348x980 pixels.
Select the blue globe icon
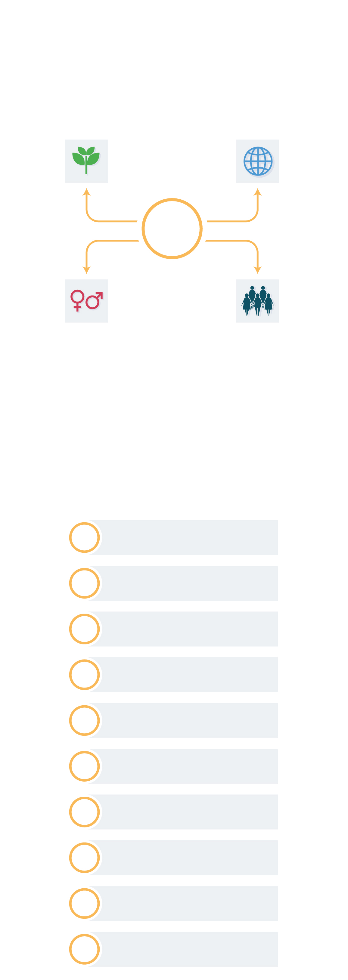258,161
